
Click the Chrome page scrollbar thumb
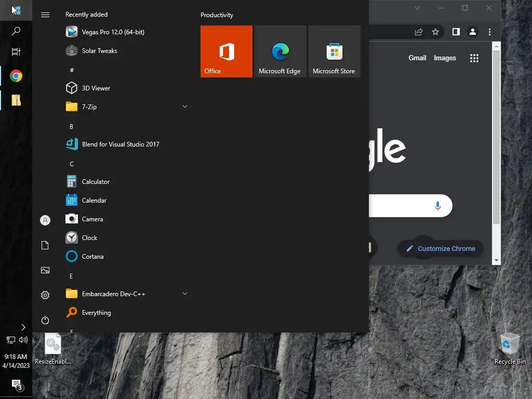pos(496,137)
